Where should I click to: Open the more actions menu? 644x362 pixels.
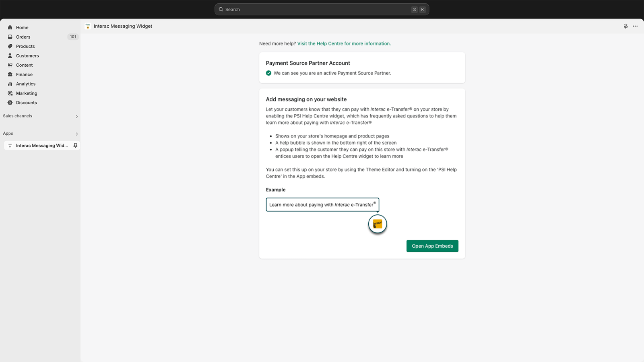[635, 26]
